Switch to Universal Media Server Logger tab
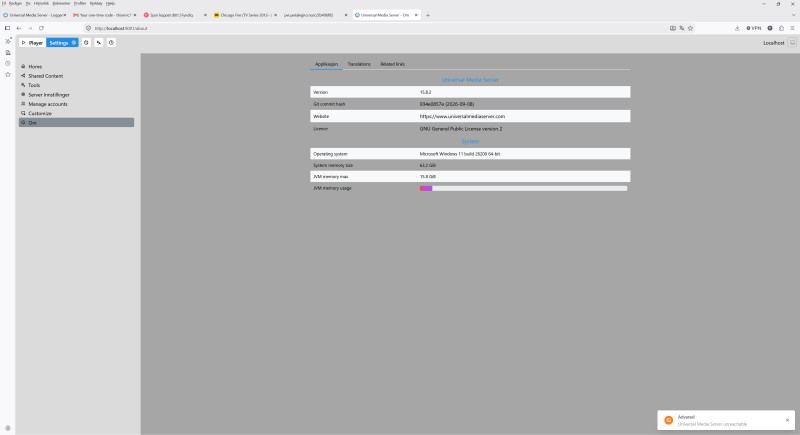The width and height of the screenshot is (800, 435). tap(35, 15)
